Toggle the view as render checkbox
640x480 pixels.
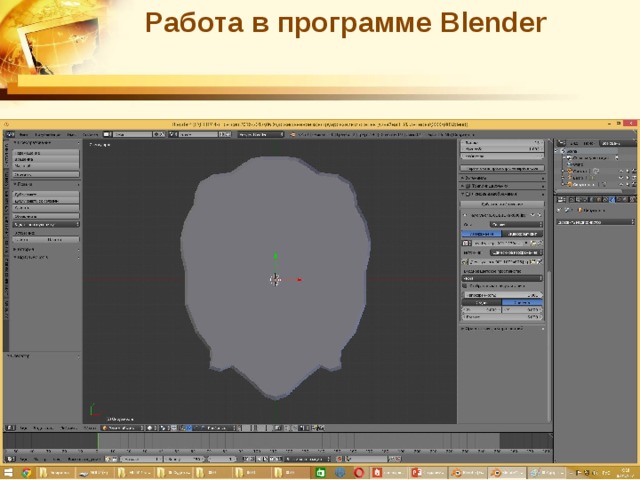pyautogui.click(x=465, y=286)
